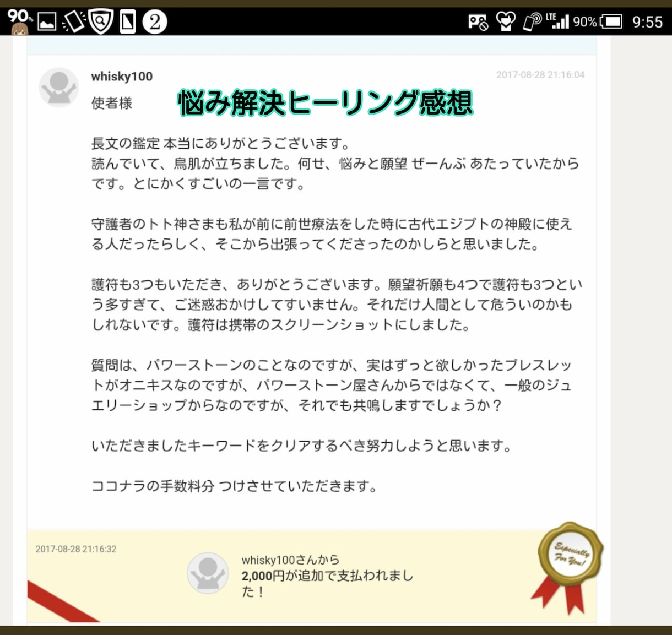672x635 pixels.
Task: Tap the phone NFC vibration status icon
Action: (532, 22)
